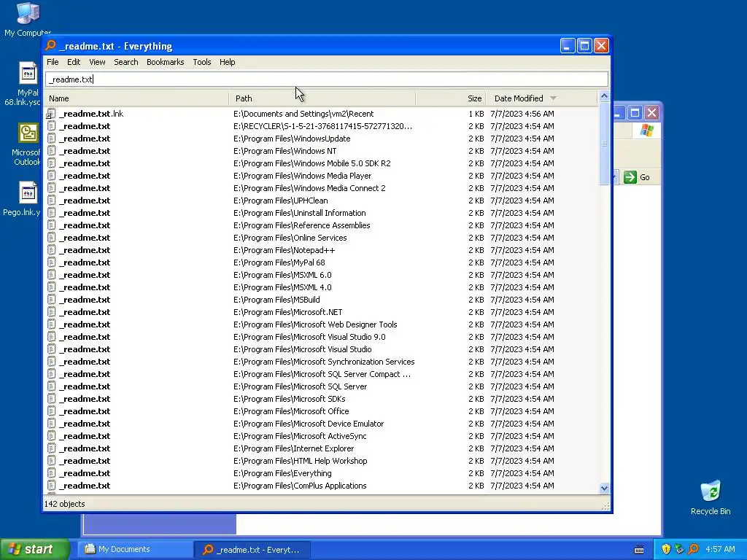Open the Help menu
747x560 pixels.
(x=228, y=62)
